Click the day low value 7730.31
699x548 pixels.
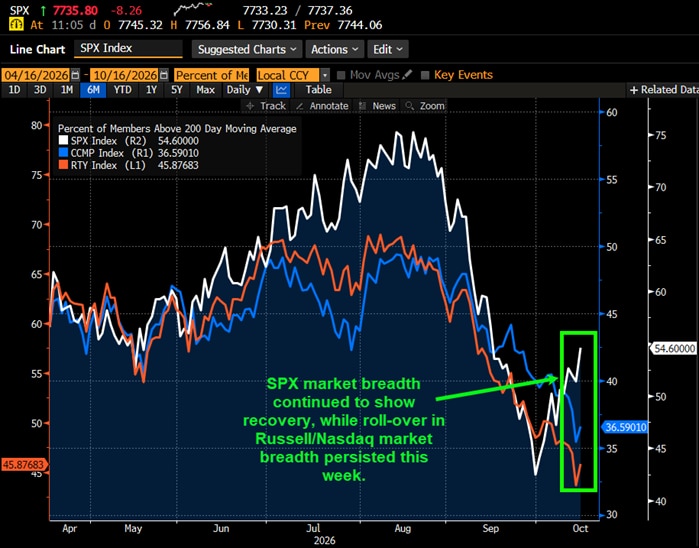point(274,25)
